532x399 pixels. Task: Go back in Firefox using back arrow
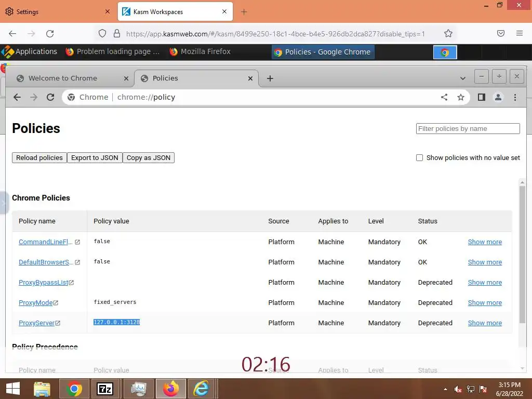pos(12,34)
